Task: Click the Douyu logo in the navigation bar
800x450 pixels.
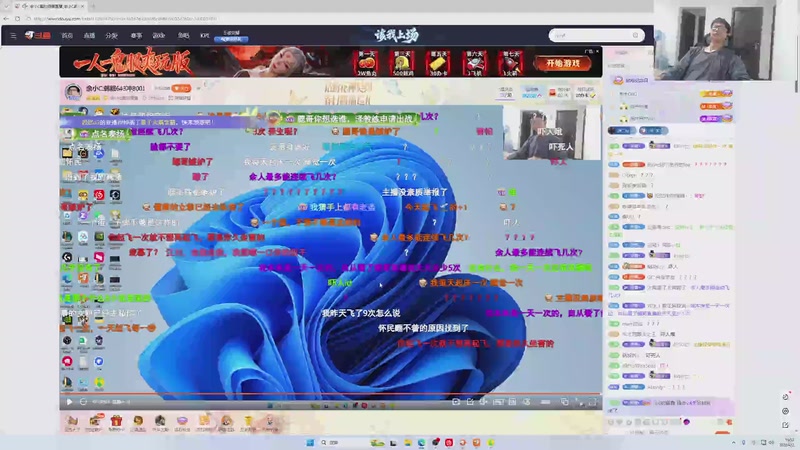Action: point(37,35)
